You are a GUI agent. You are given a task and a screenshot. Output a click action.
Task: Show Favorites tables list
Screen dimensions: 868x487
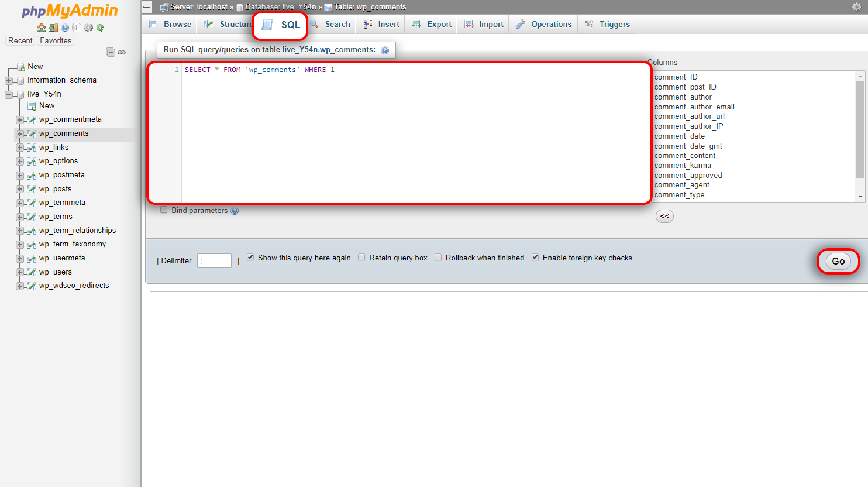pos(56,41)
